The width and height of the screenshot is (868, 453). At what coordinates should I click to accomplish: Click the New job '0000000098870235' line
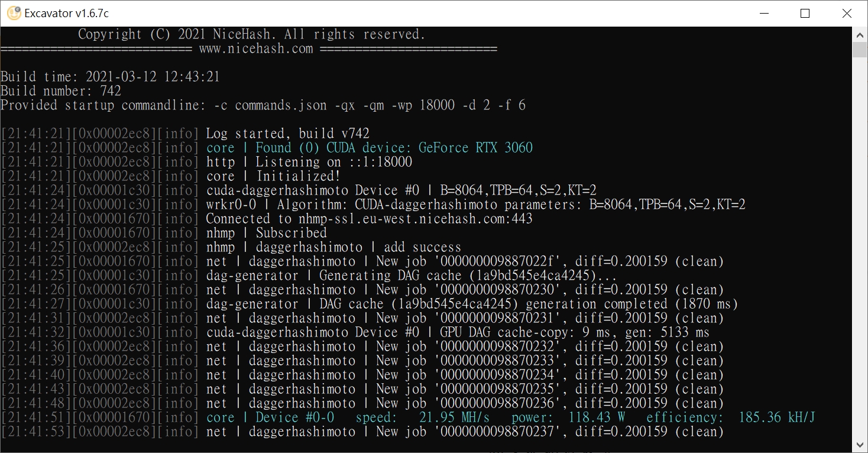[x=362, y=389]
